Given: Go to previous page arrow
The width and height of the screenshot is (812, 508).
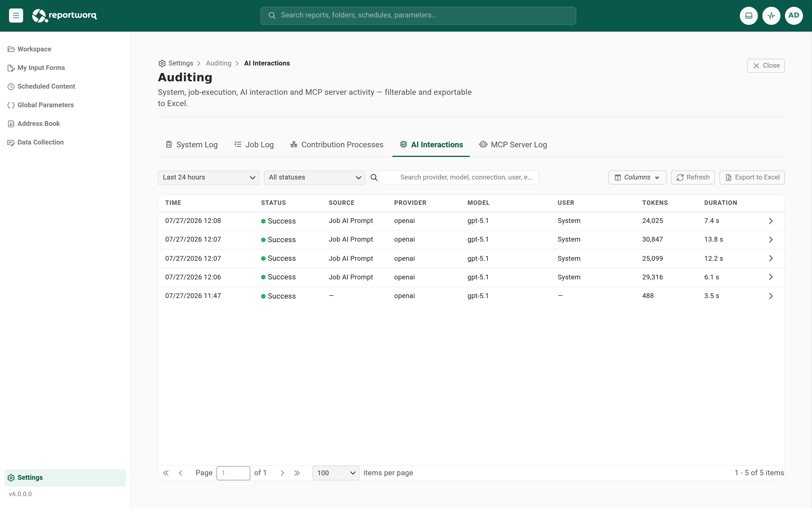Looking at the screenshot, I should click(x=180, y=473).
